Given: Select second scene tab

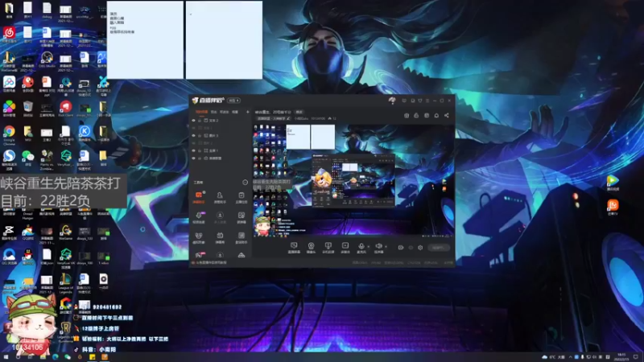Looking at the screenshot, I should 214,112.
